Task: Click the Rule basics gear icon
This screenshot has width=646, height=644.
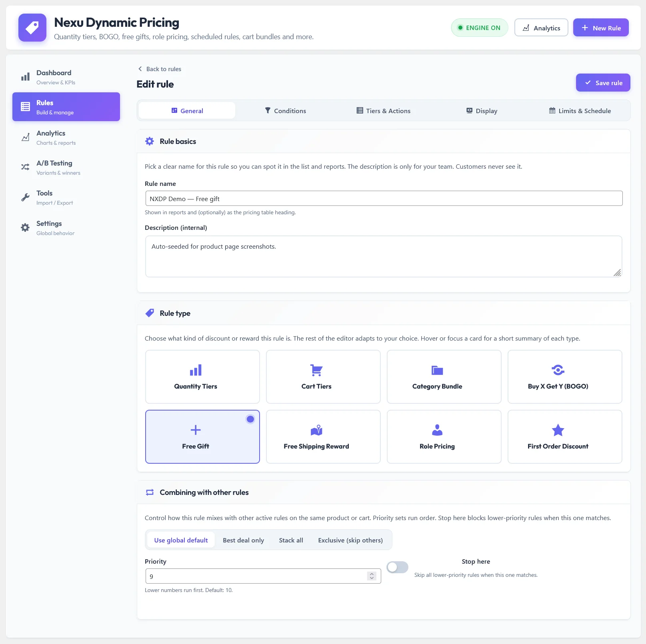Action: [x=150, y=141]
